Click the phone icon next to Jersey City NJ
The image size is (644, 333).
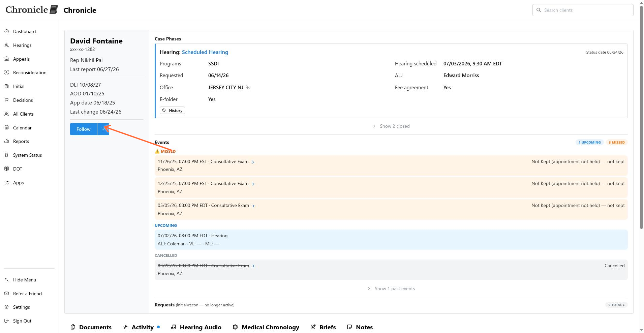(x=248, y=88)
